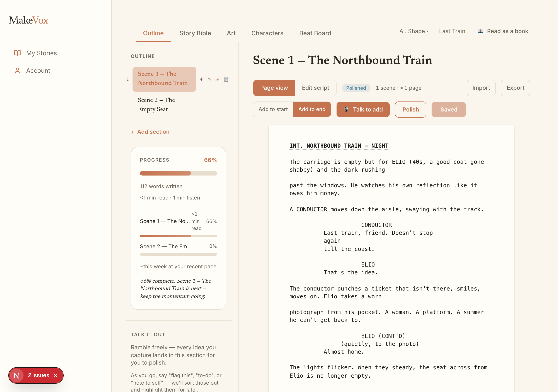Click the Export button

point(515,88)
